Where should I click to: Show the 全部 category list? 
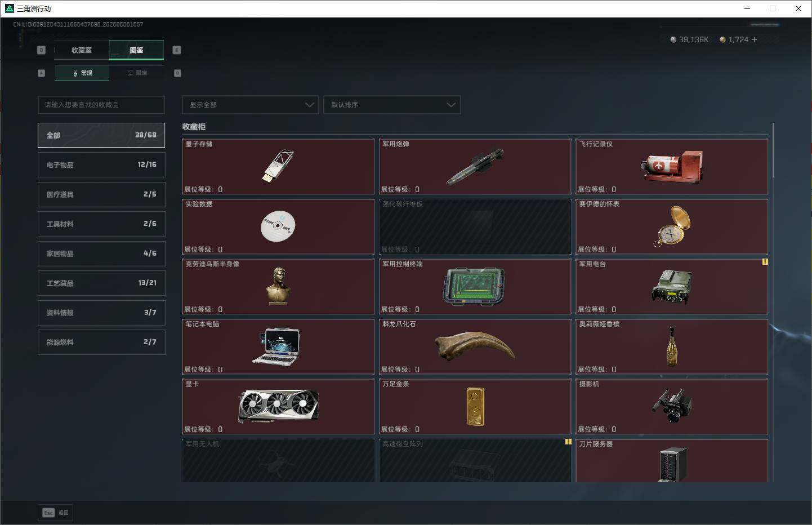[x=101, y=135]
